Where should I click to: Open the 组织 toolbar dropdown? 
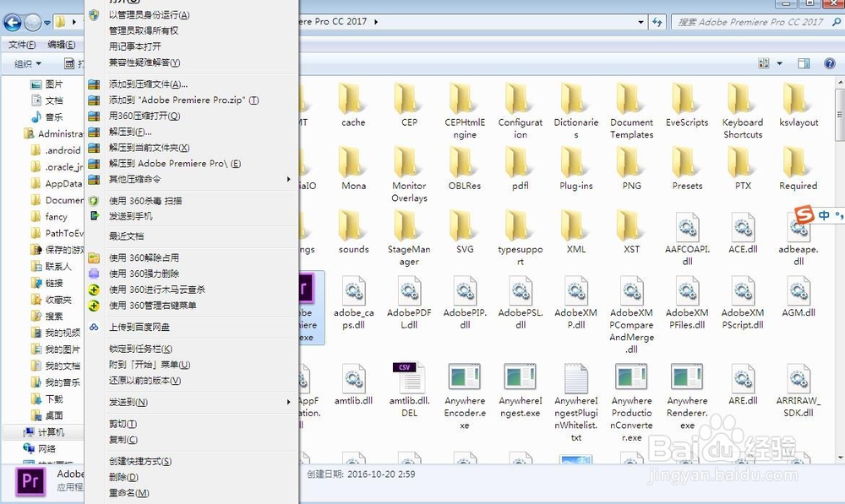coord(28,63)
